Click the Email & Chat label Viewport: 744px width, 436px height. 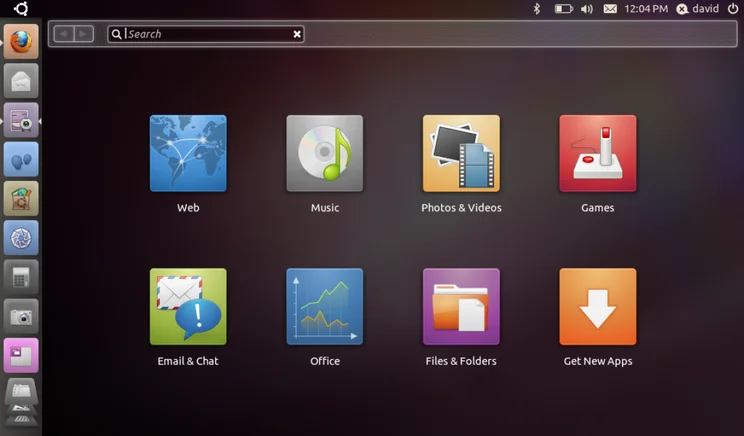(x=188, y=361)
